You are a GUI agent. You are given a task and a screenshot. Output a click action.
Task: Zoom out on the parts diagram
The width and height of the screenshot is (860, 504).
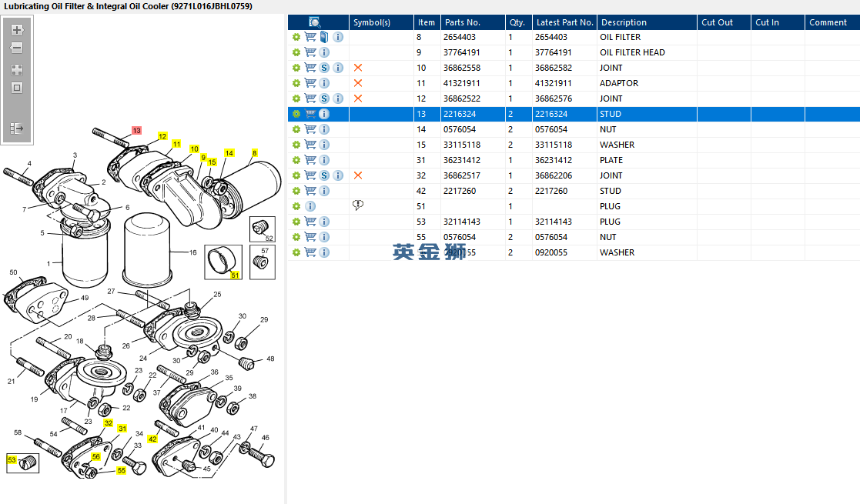[x=17, y=48]
